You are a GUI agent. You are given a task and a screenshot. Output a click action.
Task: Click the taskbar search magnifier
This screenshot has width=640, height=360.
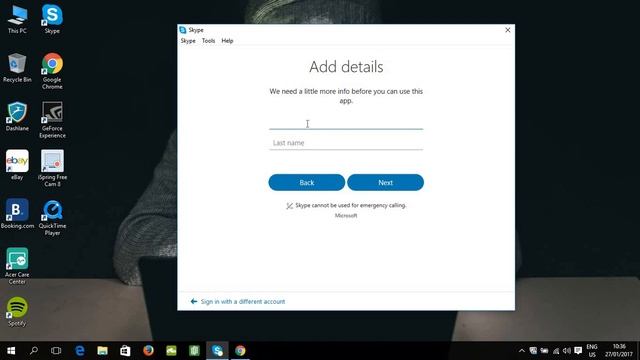(x=34, y=351)
